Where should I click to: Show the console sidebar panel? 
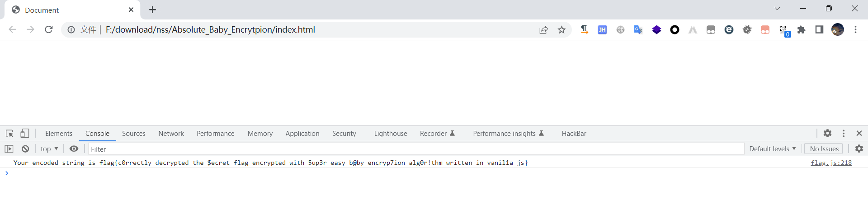click(x=9, y=149)
